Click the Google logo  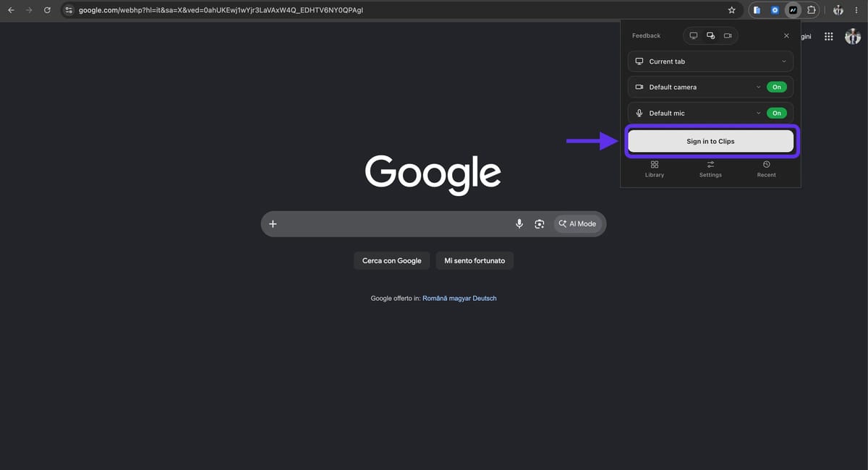coord(433,174)
